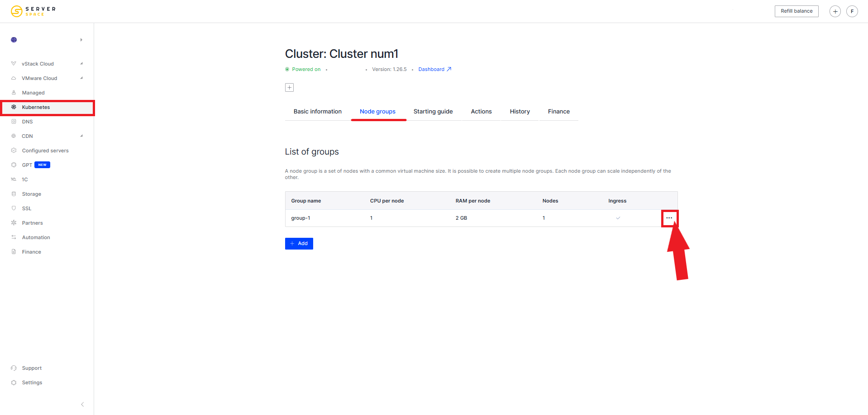Click the Powered on status label
The height and width of the screenshot is (415, 868).
pos(306,69)
